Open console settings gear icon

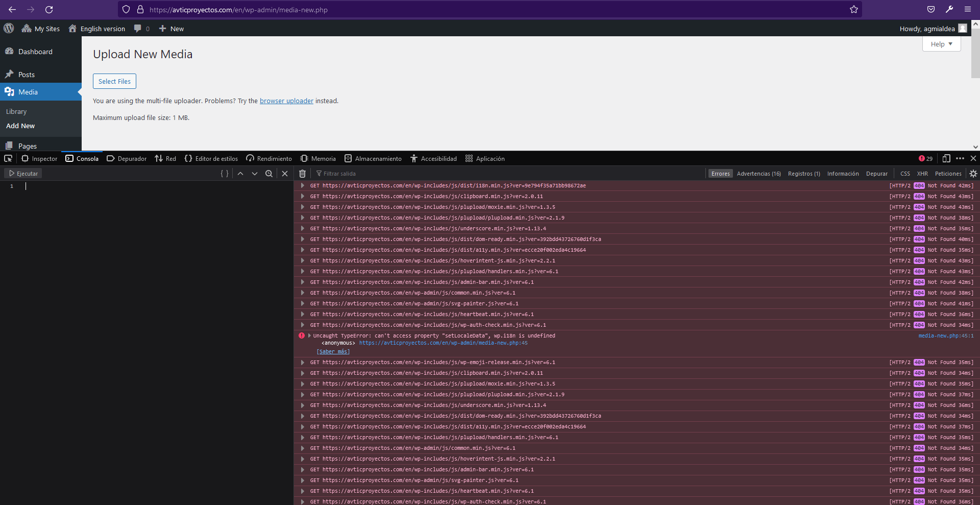coord(973,174)
